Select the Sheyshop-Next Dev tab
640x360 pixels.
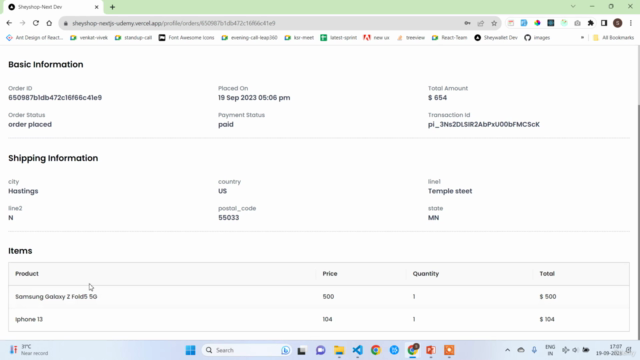pyautogui.click(x=52, y=7)
